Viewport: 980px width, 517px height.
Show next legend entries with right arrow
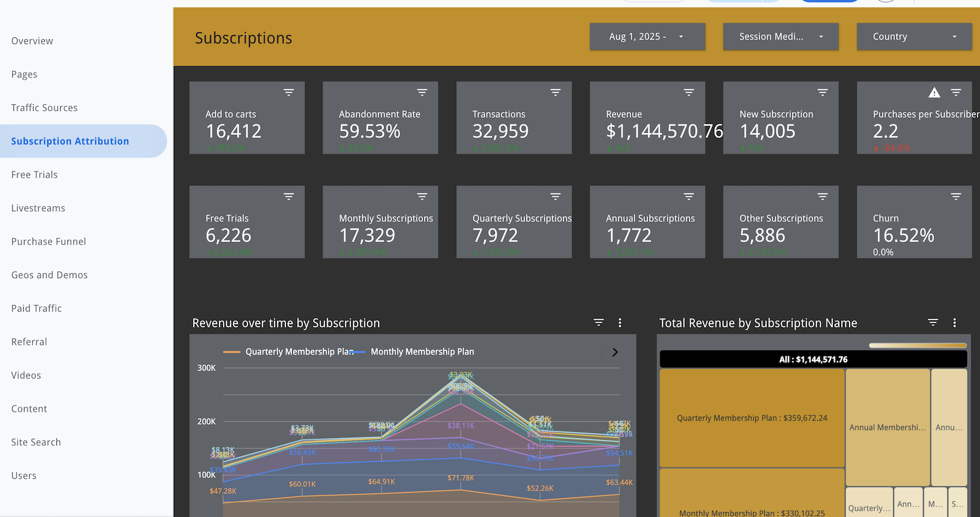[x=615, y=352]
